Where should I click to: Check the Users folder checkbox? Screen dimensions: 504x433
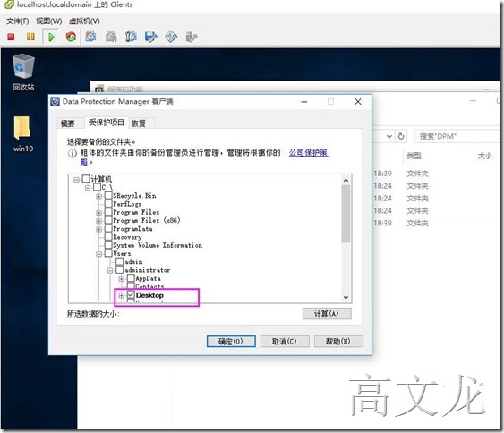108,253
